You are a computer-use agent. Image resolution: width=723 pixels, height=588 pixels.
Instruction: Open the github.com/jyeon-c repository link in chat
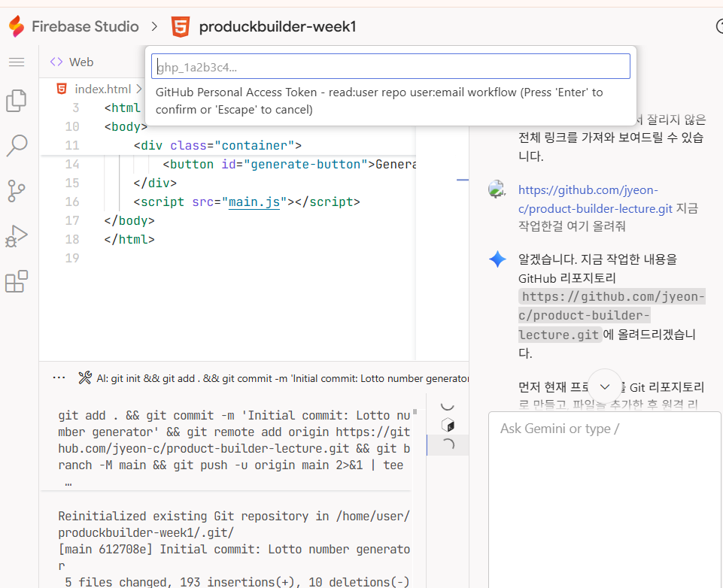pyautogui.click(x=595, y=199)
